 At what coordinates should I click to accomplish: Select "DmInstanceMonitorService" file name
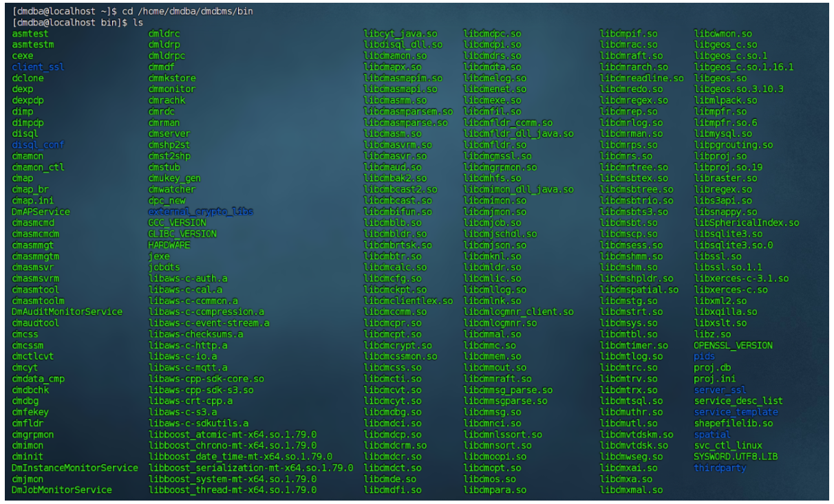tap(75, 468)
